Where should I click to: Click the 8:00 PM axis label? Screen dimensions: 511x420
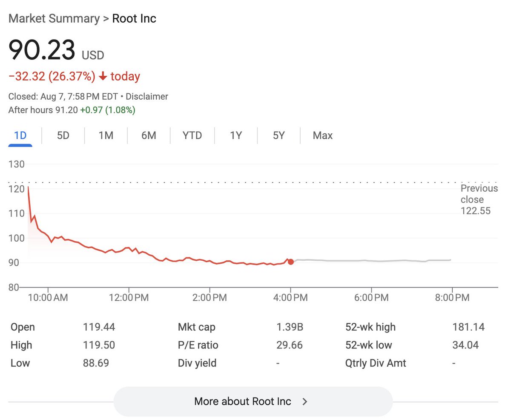point(452,297)
